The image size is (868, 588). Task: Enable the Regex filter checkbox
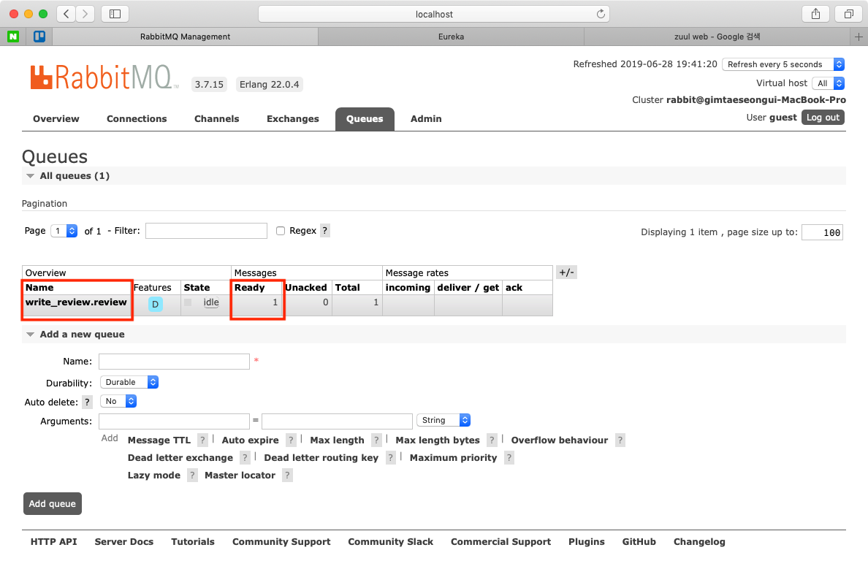[281, 231]
